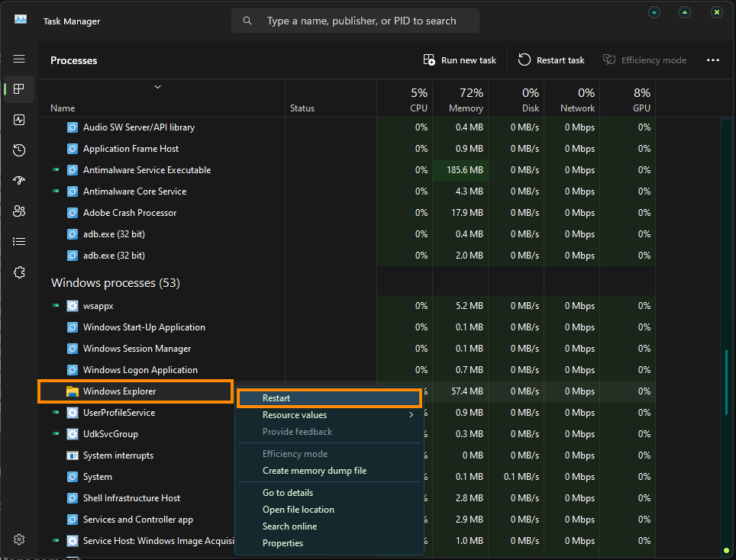Viewport: 736px width, 560px height.
Task: Sort by the Status column header
Action: click(x=331, y=99)
